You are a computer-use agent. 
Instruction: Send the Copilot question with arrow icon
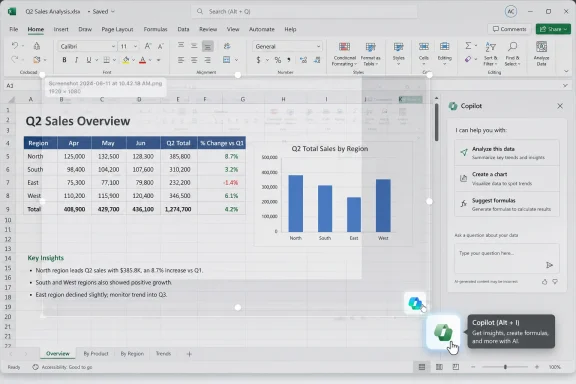coord(549,265)
